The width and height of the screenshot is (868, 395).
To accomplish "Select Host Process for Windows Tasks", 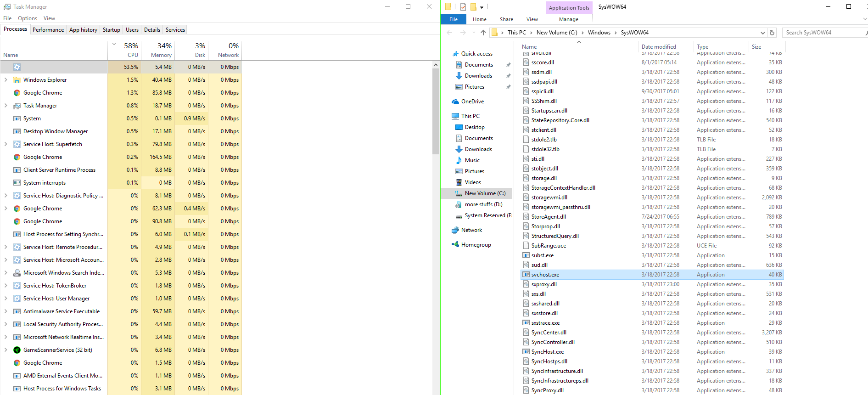I will click(x=121, y=389).
